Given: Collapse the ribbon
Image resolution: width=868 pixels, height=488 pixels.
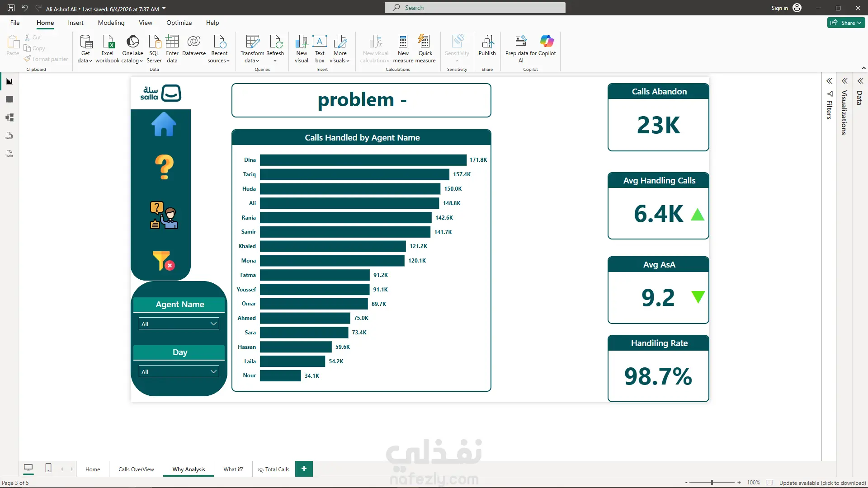Looking at the screenshot, I should click(863, 68).
